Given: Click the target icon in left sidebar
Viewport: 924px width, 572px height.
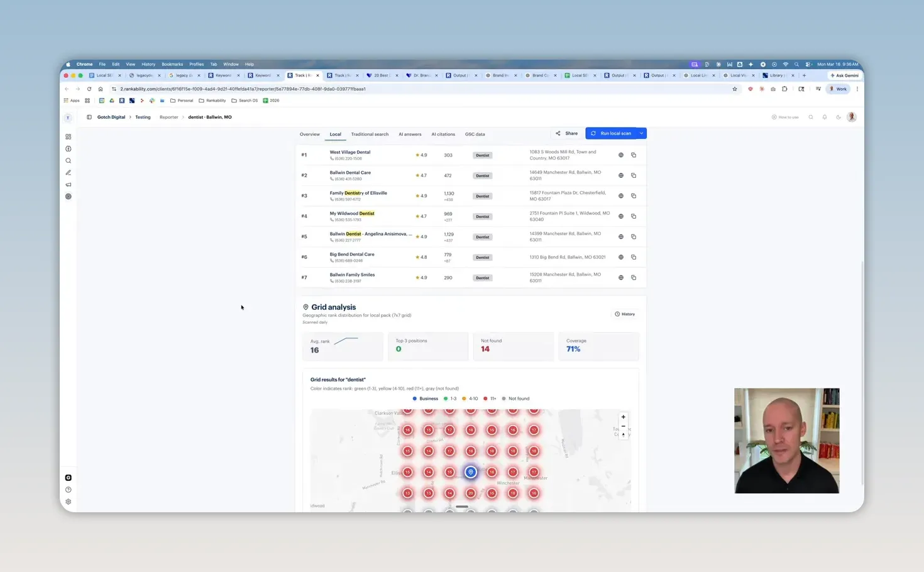Looking at the screenshot, I should click(69, 197).
